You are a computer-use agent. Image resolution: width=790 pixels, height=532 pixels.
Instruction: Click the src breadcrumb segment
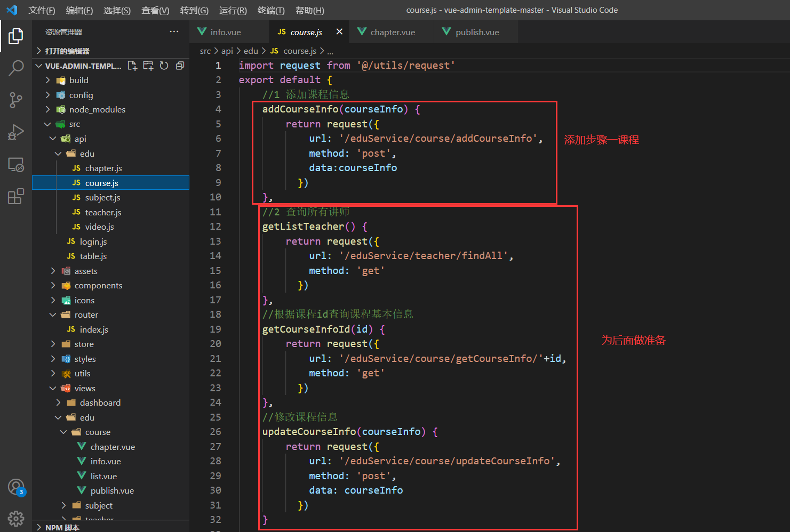pos(205,51)
